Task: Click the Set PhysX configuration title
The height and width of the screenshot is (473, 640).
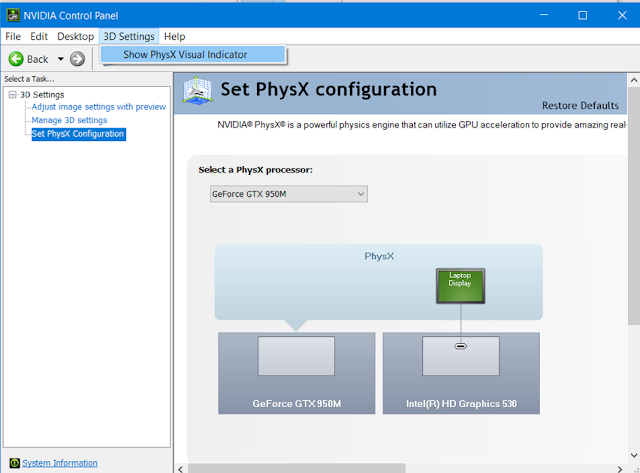Action: (329, 89)
